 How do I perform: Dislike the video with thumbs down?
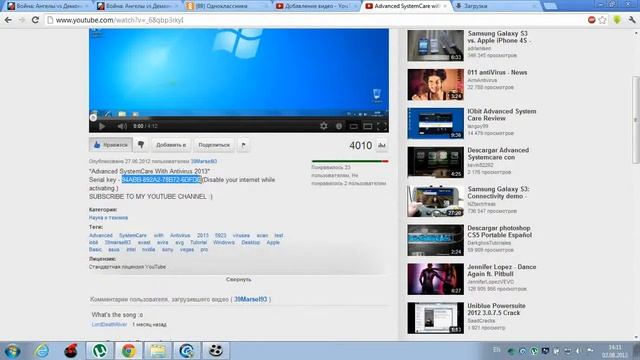(141, 145)
